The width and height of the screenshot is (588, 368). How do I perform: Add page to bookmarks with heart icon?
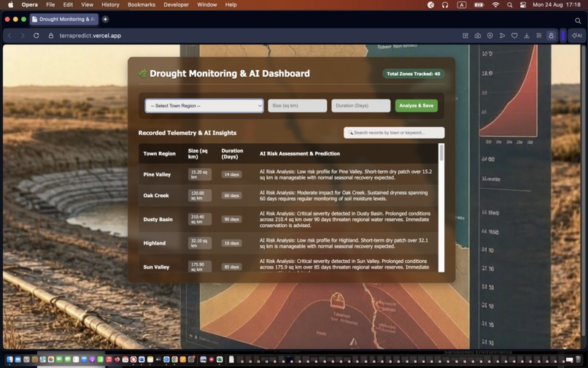pyautogui.click(x=514, y=36)
